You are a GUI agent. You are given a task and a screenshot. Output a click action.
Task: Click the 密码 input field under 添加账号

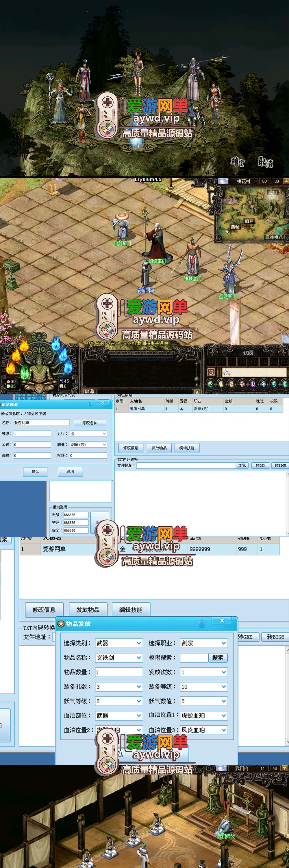[76, 523]
